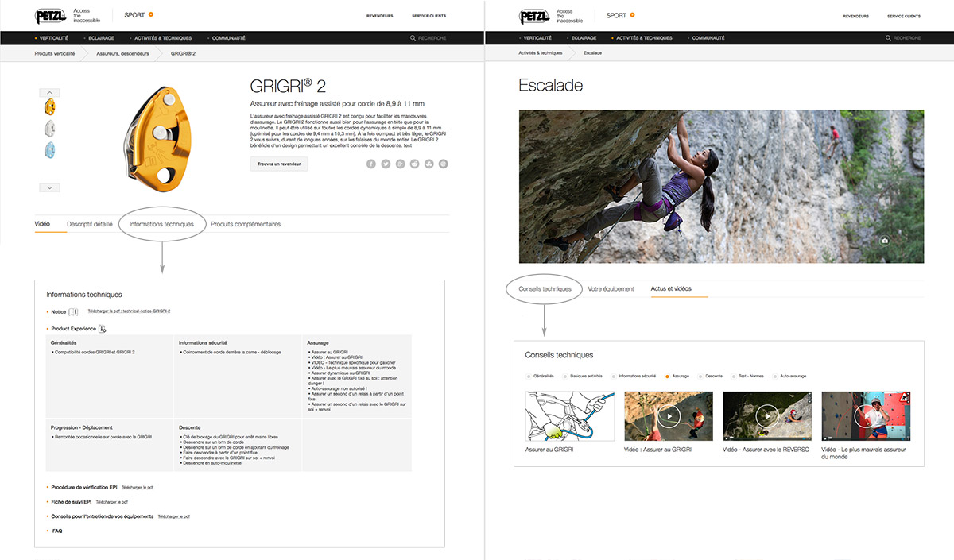Go to Assureurs, descendeurs breadcrumb
The height and width of the screenshot is (560, 954).
tap(123, 53)
